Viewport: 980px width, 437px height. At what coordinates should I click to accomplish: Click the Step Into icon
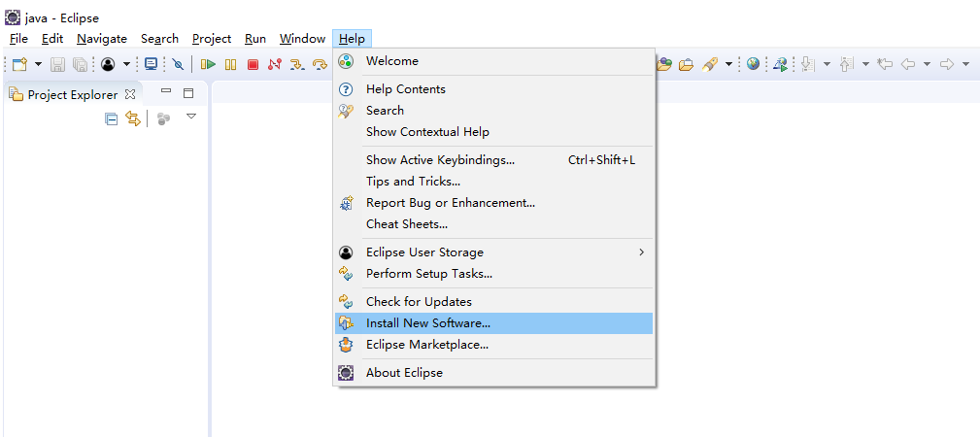297,64
